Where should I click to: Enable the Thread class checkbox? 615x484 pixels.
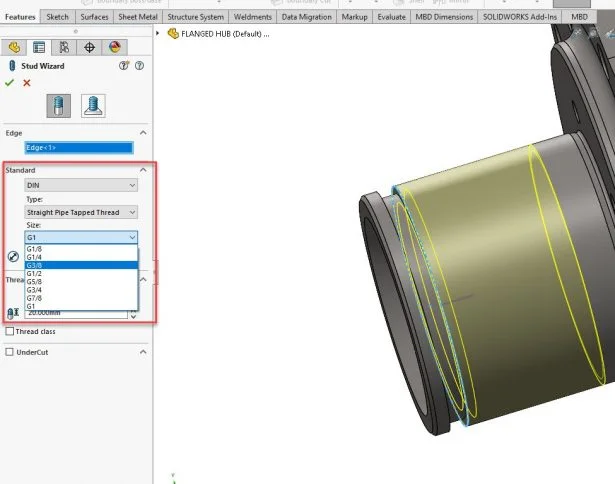point(10,331)
